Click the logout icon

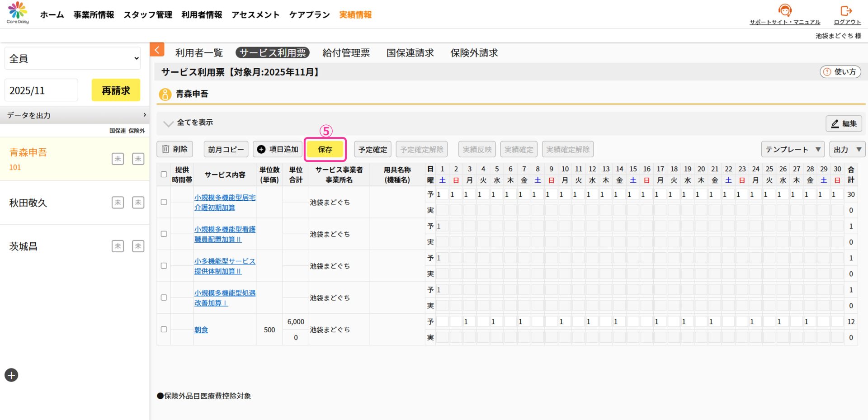point(846,10)
